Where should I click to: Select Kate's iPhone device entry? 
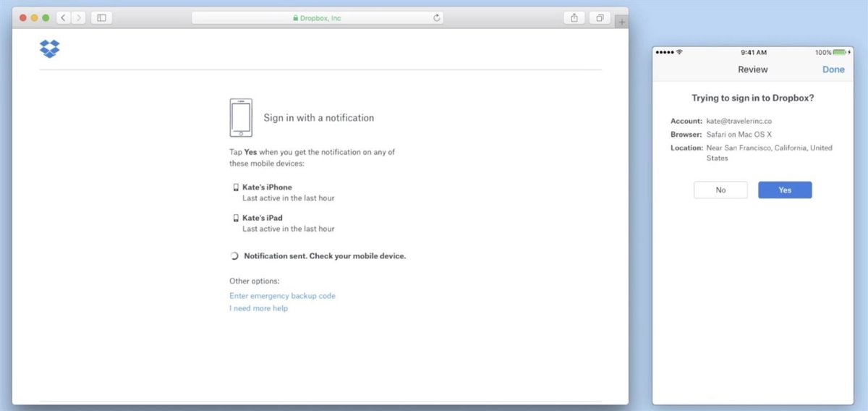click(x=267, y=187)
